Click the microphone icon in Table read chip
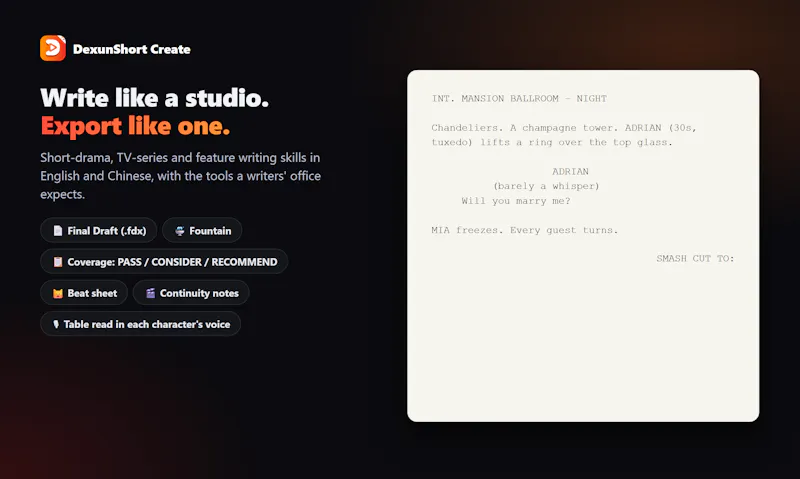The width and height of the screenshot is (800, 479). point(56,324)
